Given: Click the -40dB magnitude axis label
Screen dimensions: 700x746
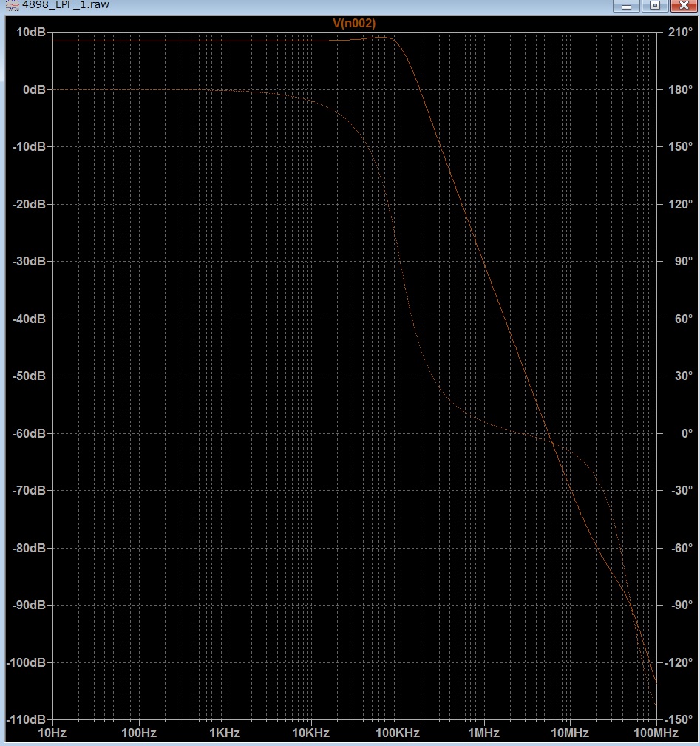Looking at the screenshot, I should (29, 319).
